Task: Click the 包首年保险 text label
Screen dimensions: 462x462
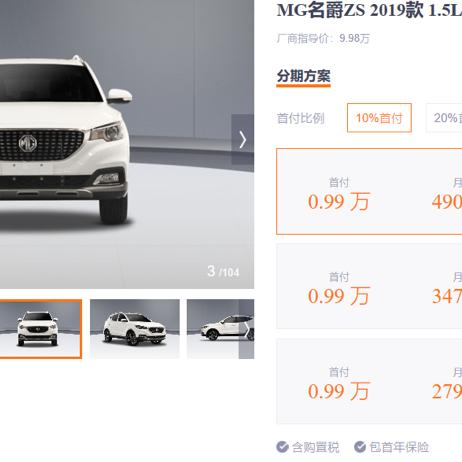Action: (399, 447)
